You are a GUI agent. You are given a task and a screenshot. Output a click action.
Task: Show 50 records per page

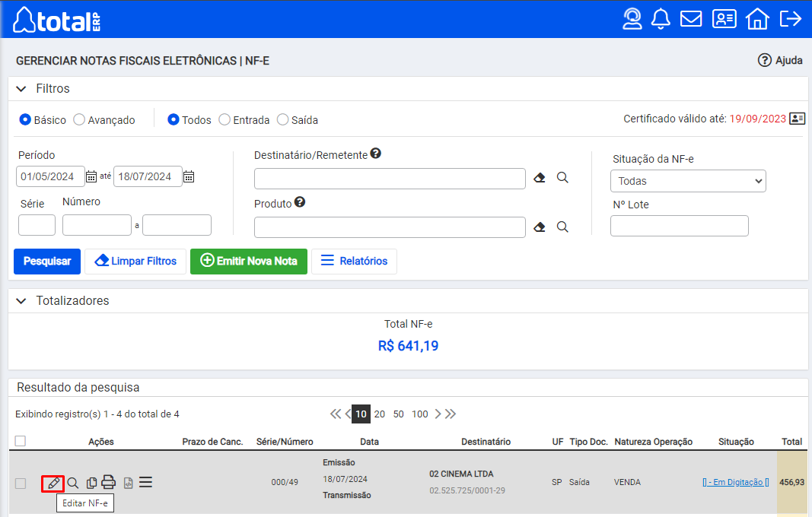(398, 414)
